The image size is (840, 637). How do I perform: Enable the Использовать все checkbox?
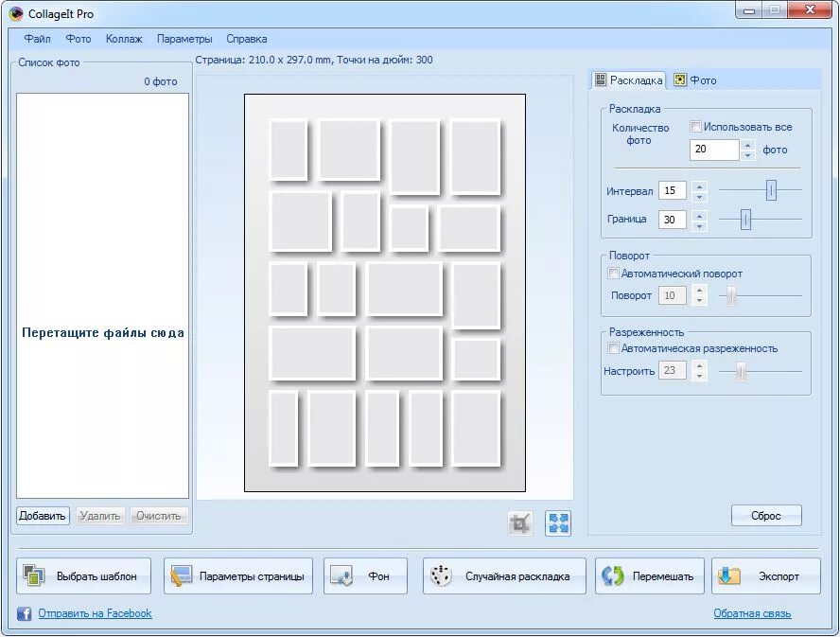[695, 127]
